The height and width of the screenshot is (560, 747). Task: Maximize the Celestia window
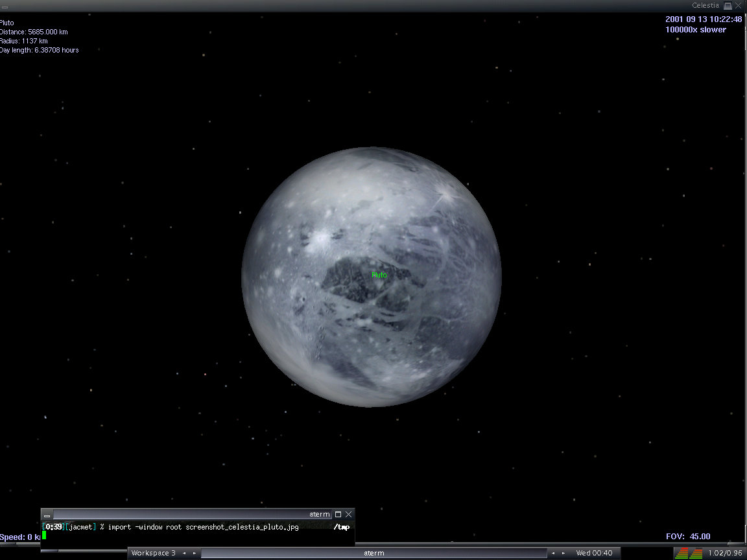[x=728, y=6]
